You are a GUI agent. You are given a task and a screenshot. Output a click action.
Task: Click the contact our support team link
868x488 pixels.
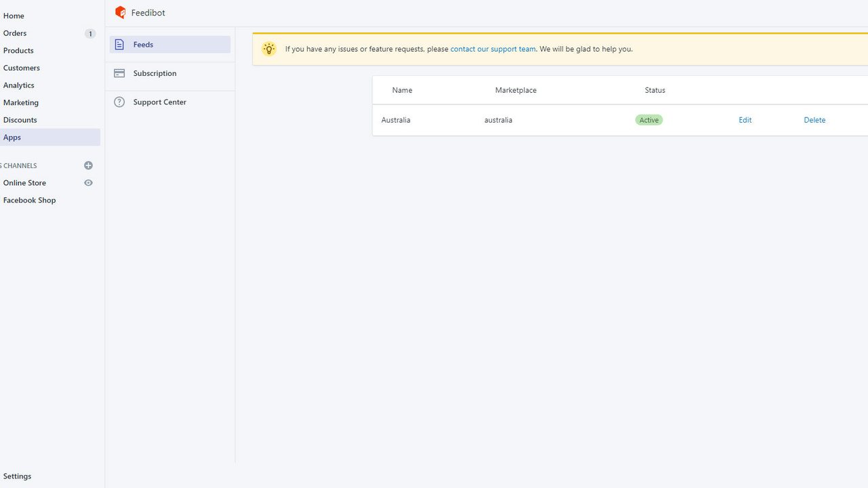coord(493,48)
